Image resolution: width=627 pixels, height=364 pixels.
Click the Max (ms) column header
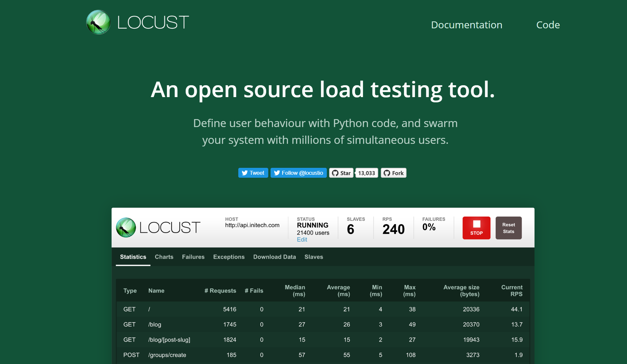[409, 291]
